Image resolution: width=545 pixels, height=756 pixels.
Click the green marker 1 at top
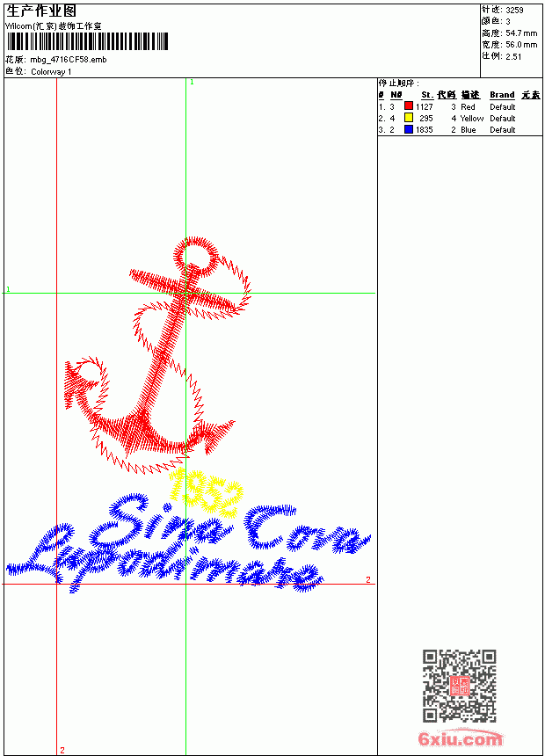pyautogui.click(x=192, y=83)
